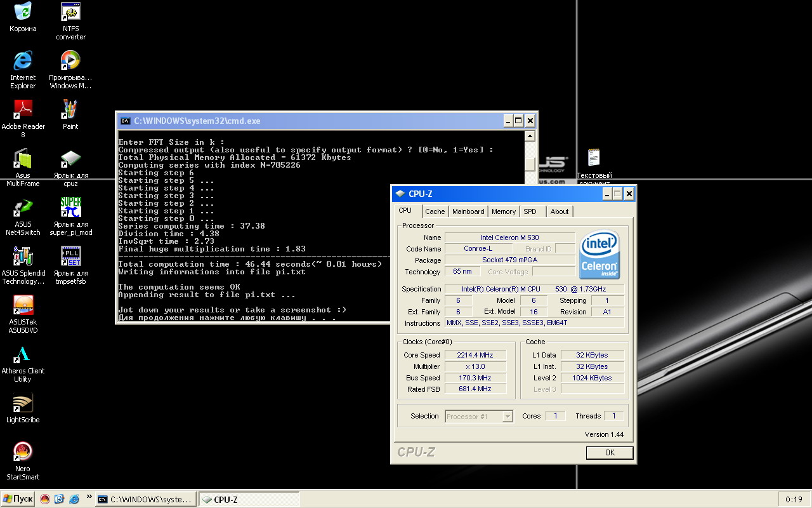Viewport: 812px width, 508px height.
Task: Expand quick launch chevron in taskbar
Action: [x=89, y=498]
